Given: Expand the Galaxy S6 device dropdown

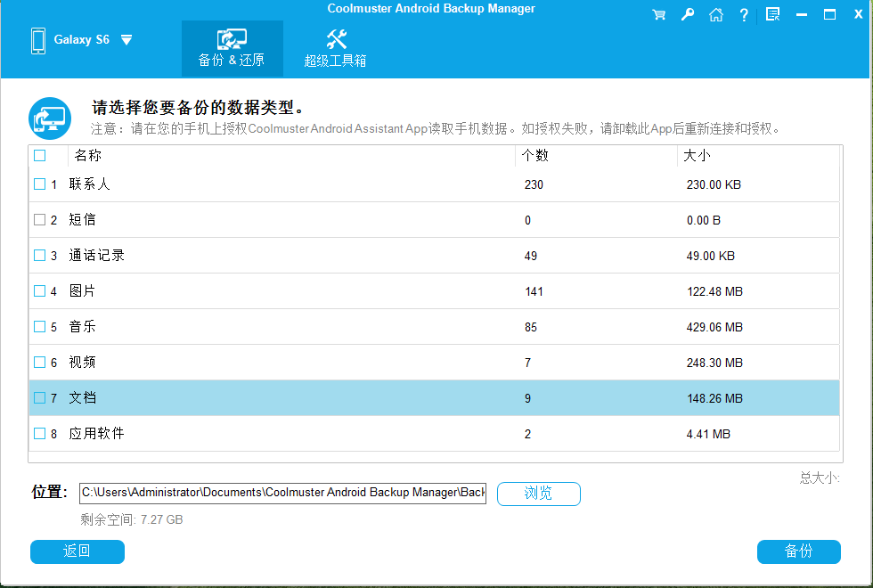Looking at the screenshot, I should point(126,40).
